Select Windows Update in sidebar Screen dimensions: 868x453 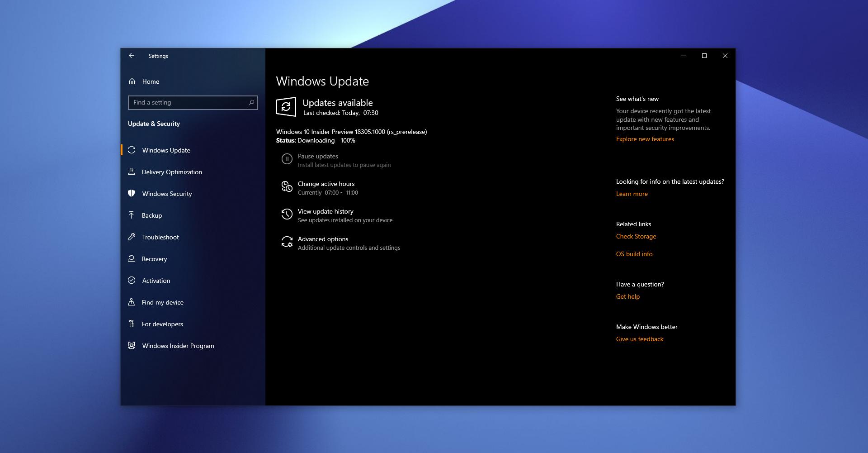click(x=193, y=150)
